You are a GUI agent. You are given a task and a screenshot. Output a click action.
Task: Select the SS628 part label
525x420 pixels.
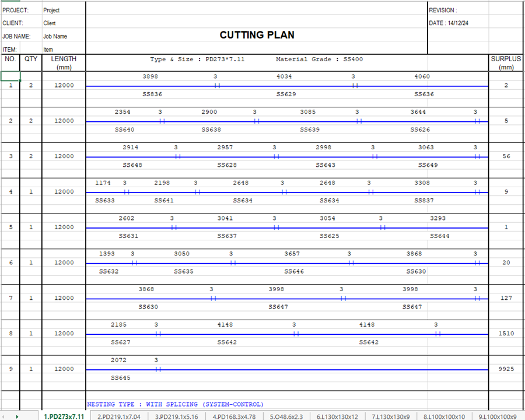[227, 165]
